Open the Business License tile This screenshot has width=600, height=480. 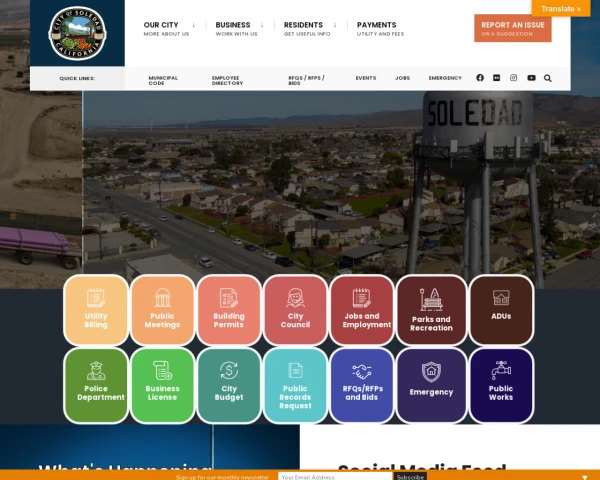tap(162, 385)
